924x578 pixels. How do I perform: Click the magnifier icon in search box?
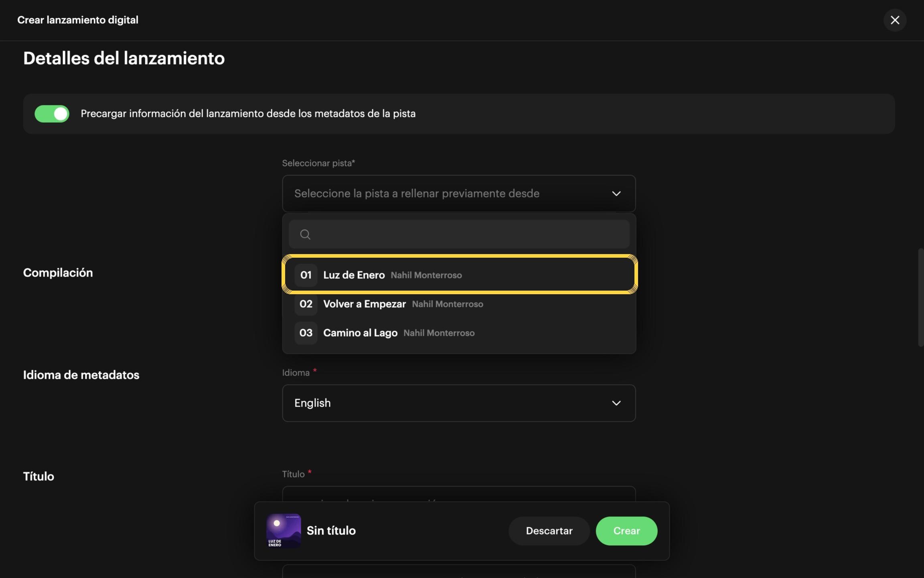pyautogui.click(x=305, y=234)
